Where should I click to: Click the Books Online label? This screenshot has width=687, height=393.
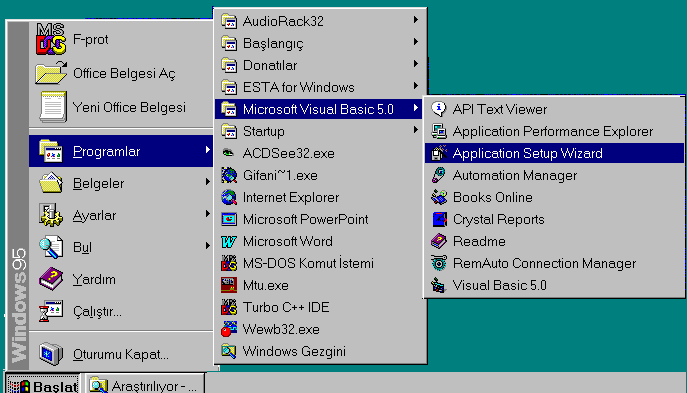492,197
